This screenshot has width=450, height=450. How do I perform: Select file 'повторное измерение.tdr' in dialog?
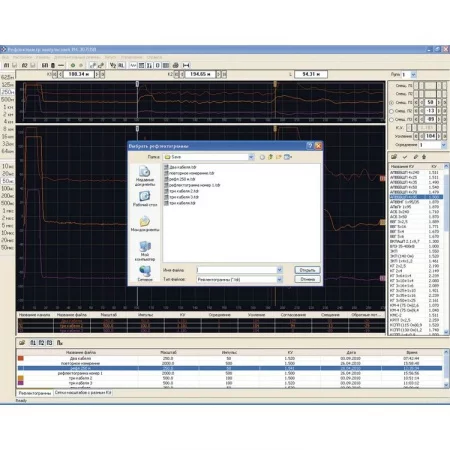click(x=189, y=173)
